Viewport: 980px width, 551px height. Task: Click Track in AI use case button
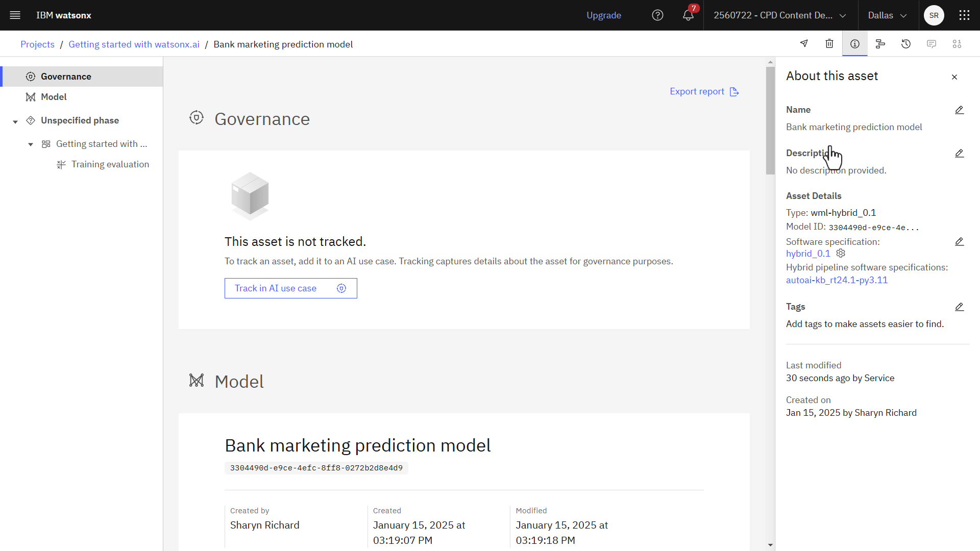pyautogui.click(x=291, y=288)
